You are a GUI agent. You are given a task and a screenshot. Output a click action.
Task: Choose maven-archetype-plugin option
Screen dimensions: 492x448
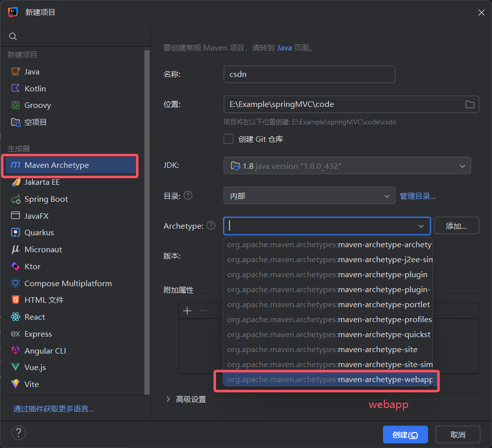tap(327, 275)
